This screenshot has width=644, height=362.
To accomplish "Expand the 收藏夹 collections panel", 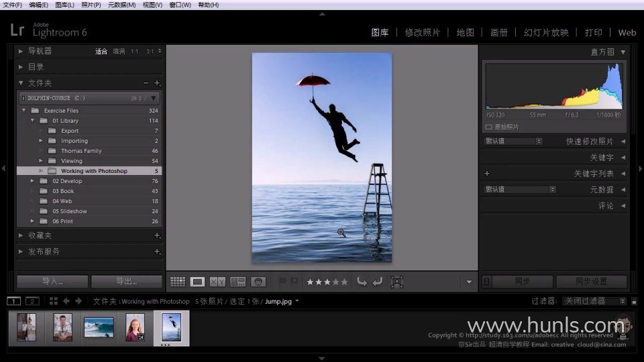I will [21, 236].
